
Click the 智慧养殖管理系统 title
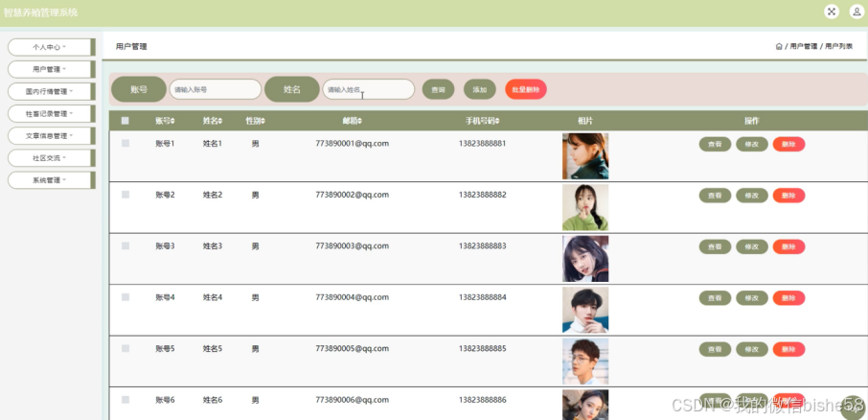(x=40, y=12)
